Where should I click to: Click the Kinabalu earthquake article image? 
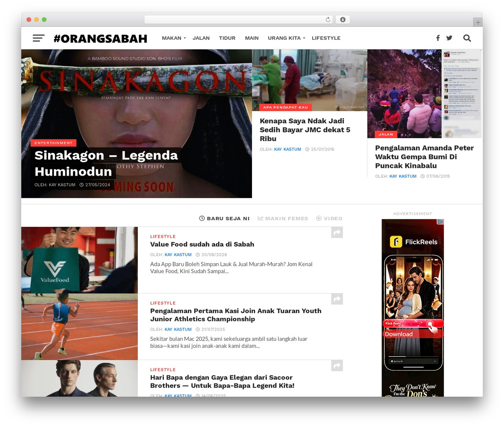pos(424,94)
